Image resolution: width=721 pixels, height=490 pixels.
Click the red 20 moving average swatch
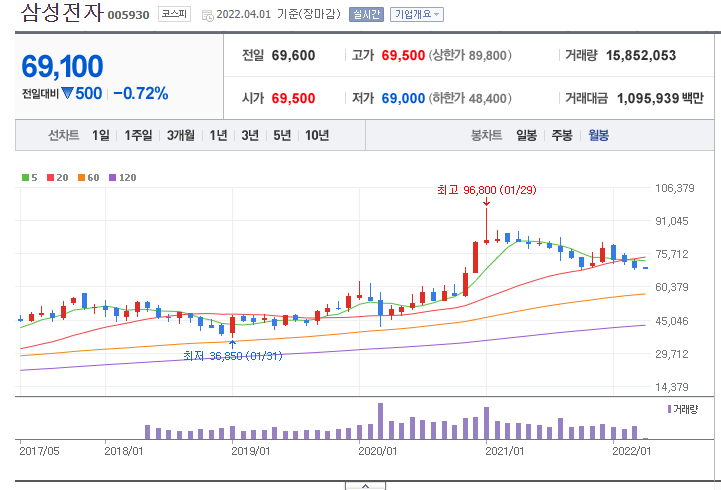[51, 177]
